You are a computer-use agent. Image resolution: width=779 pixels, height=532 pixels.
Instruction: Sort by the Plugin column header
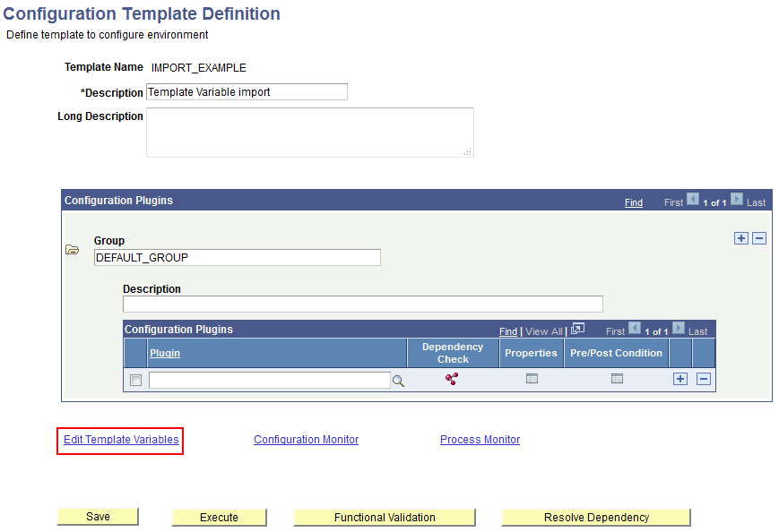point(165,353)
